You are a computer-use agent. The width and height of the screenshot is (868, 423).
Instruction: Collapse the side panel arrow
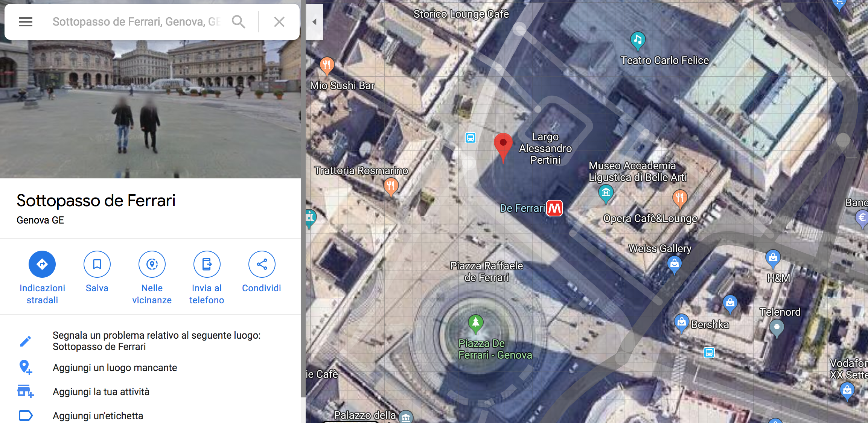[x=314, y=22]
